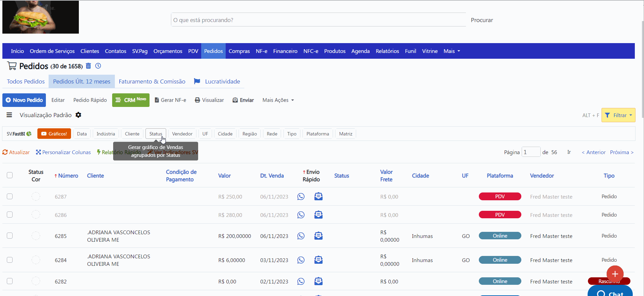Click Visualizar with printer icon
Image resolution: width=644 pixels, height=296 pixels.
209,100
